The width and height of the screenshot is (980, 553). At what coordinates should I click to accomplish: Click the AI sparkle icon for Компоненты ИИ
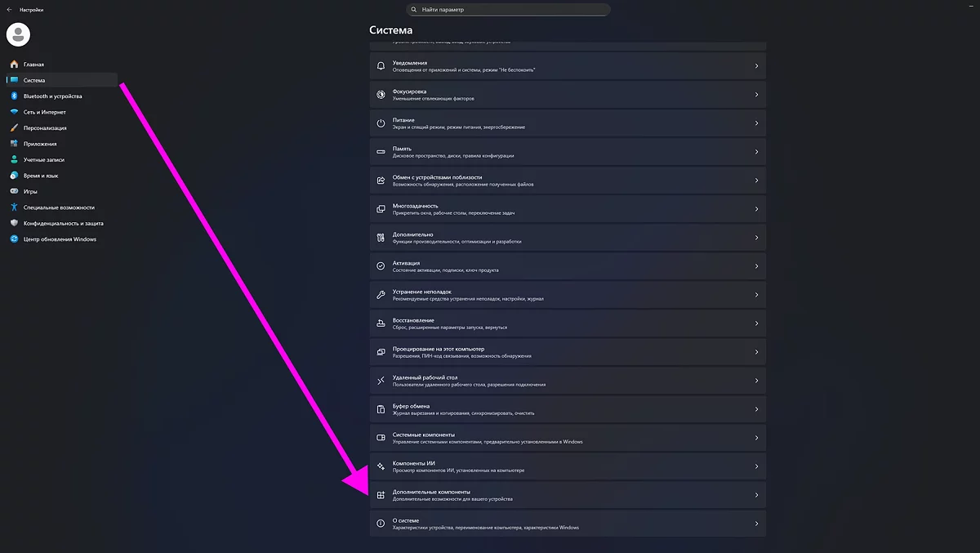point(381,466)
